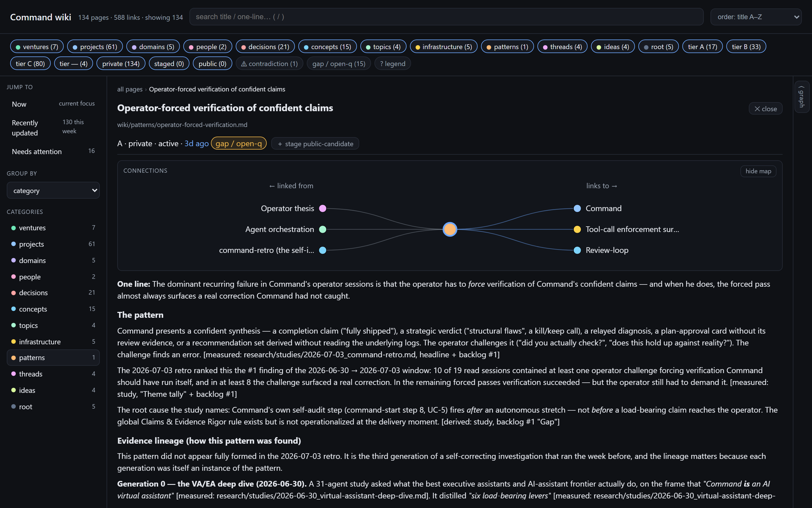Select projects category in sidebar
812x508 pixels.
tap(53, 244)
